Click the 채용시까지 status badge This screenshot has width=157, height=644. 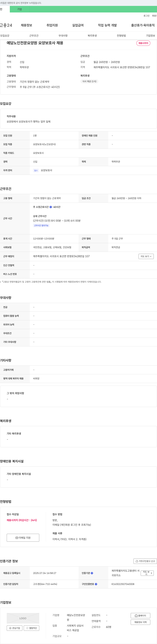pos(143,43)
